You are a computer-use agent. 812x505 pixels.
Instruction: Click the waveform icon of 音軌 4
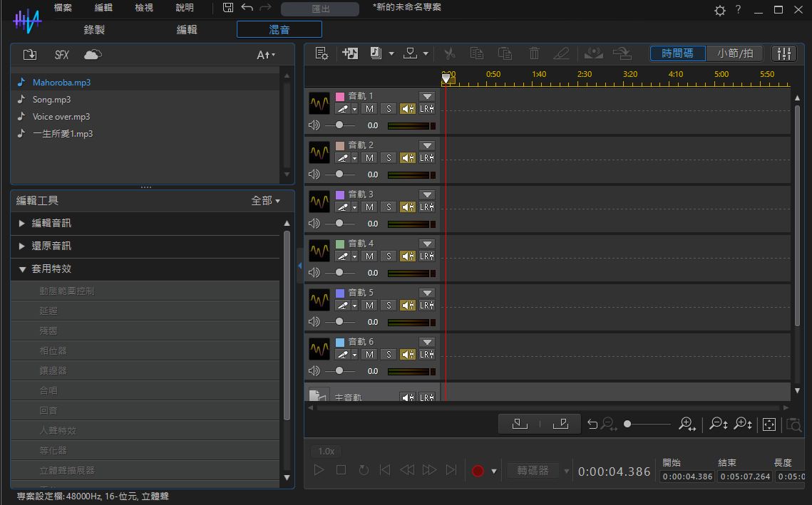(x=319, y=251)
